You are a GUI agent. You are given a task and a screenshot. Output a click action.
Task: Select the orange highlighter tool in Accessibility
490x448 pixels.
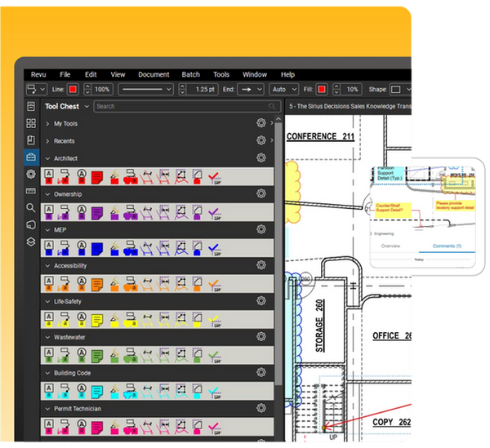[114, 285]
